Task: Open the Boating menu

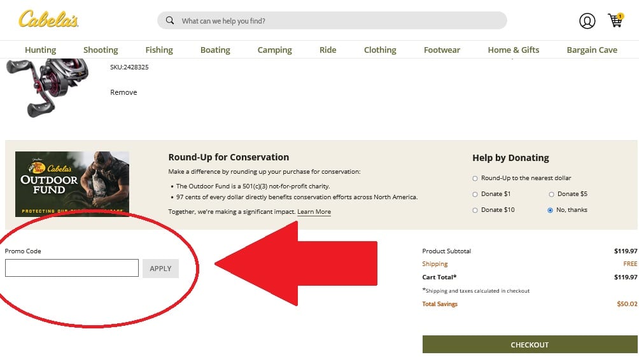Action: click(x=215, y=50)
